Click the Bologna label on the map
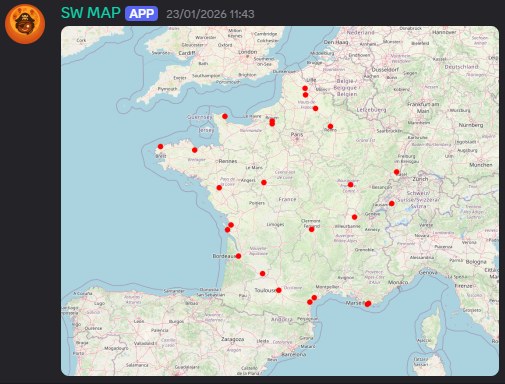 click(476, 262)
